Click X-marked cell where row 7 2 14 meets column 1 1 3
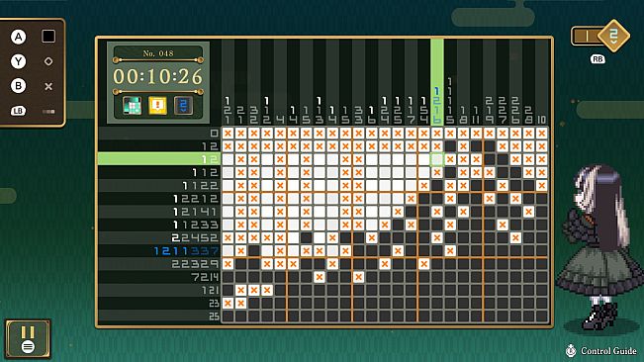 (320, 277)
